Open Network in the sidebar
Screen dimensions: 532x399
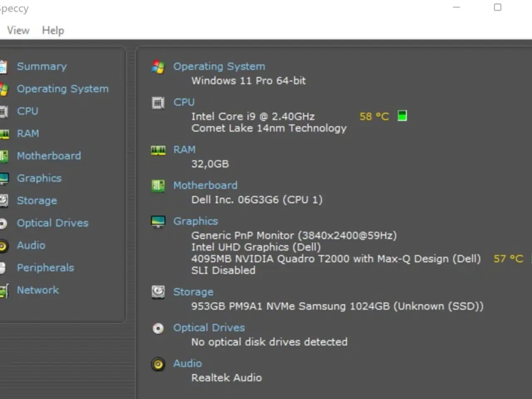pos(38,290)
